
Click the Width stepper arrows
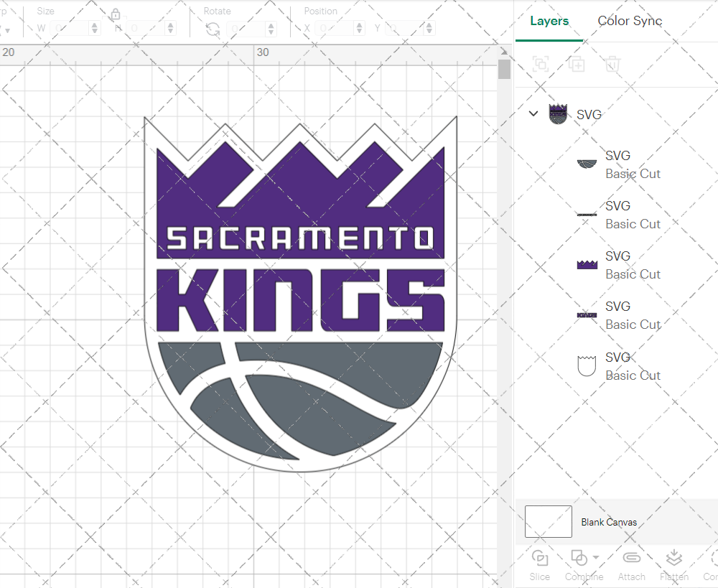pos(95,29)
